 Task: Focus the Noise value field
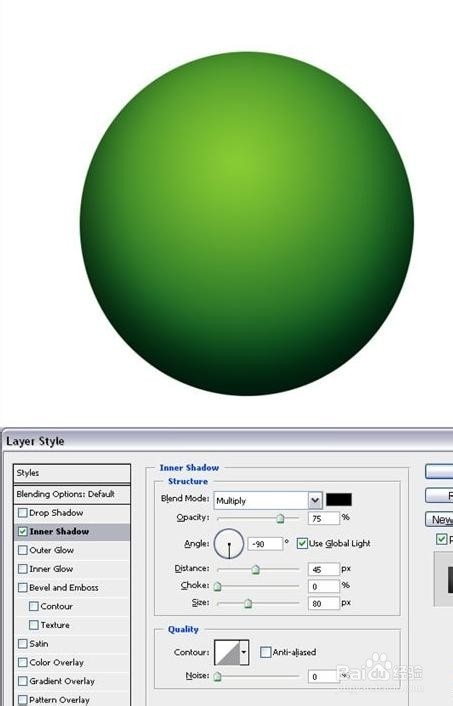click(x=324, y=676)
